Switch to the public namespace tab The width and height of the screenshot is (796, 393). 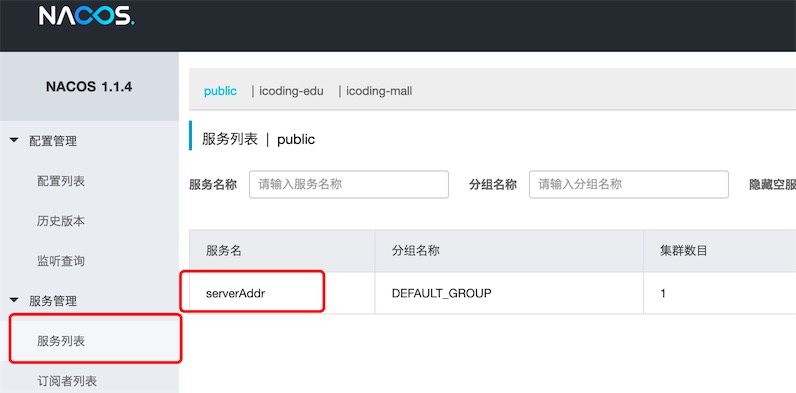click(x=220, y=91)
